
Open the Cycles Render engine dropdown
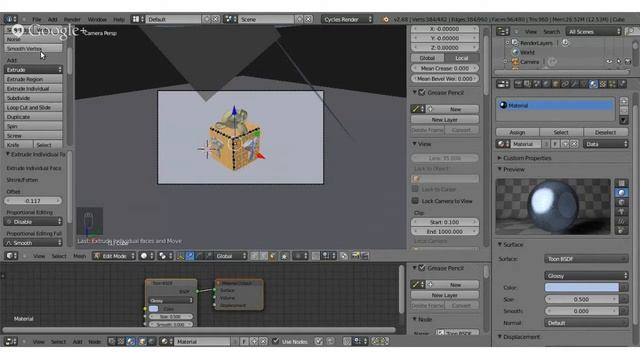coord(347,19)
